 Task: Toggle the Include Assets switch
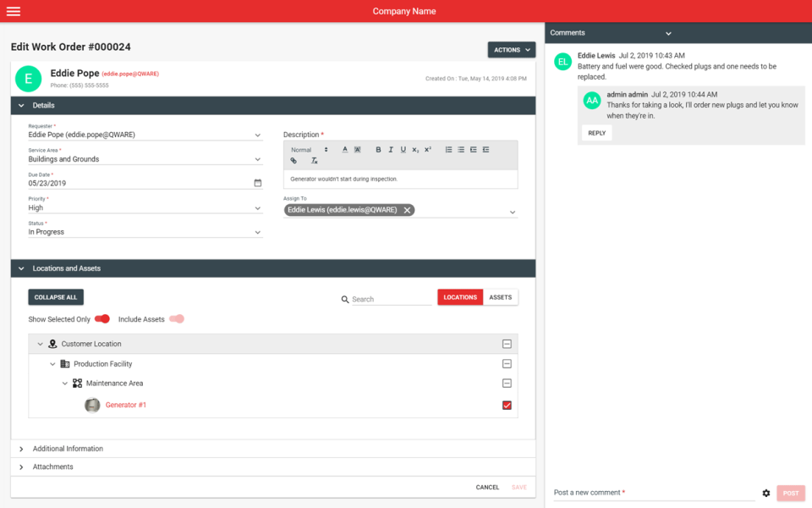pos(175,319)
